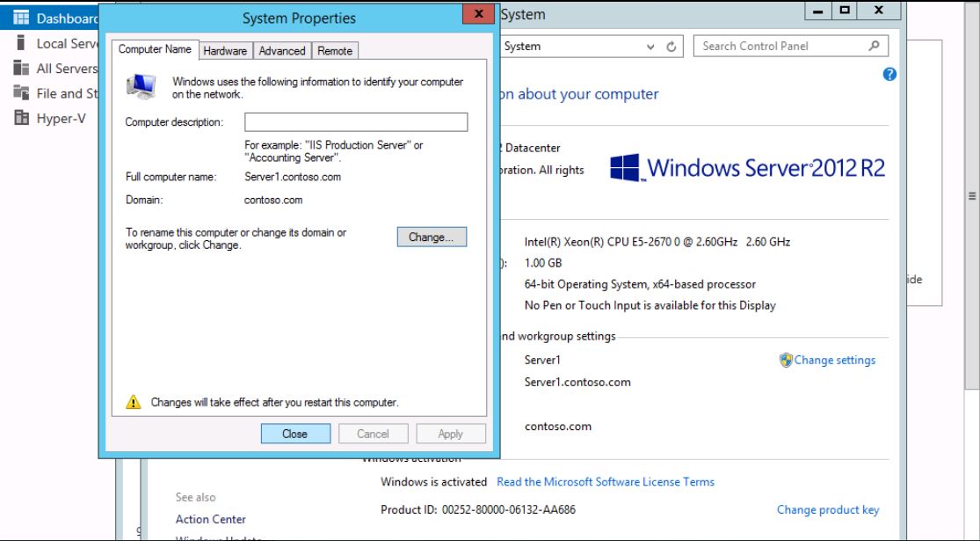Click the Cancel button in System Properties
Viewport: 980px width, 541px height.
coord(374,434)
